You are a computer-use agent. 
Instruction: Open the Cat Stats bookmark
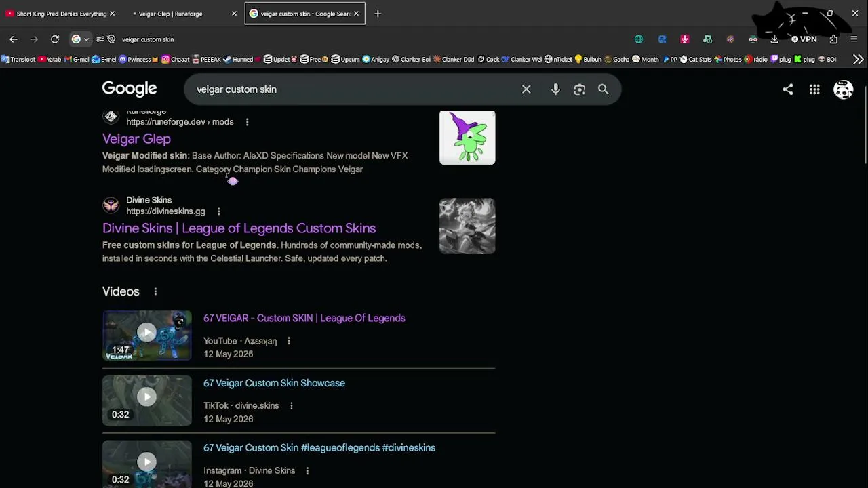[x=696, y=60]
